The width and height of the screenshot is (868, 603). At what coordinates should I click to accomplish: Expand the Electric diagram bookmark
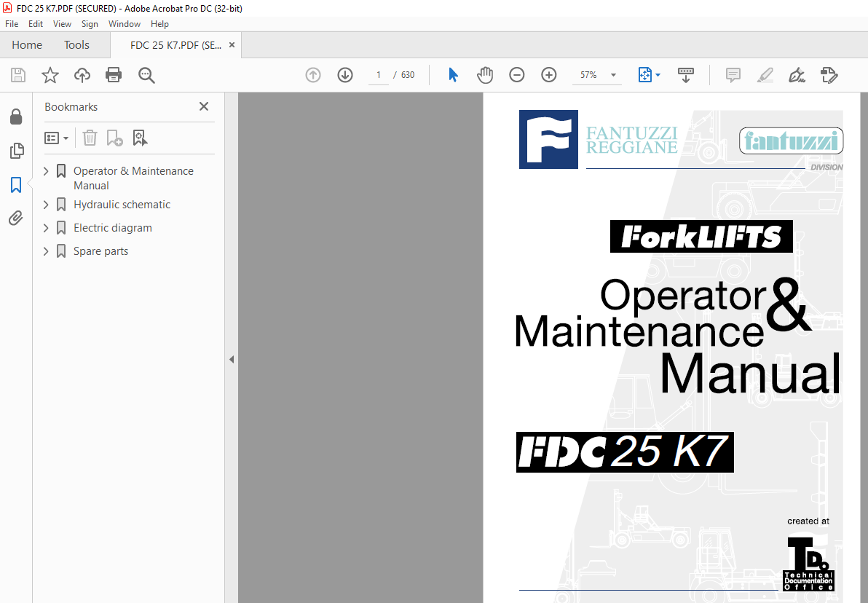46,228
